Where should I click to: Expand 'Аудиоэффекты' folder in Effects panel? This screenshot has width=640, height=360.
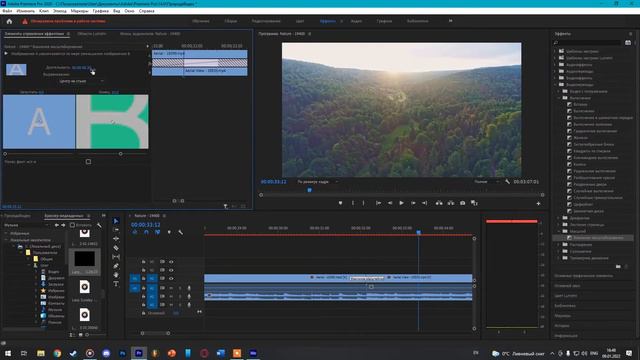[556, 64]
